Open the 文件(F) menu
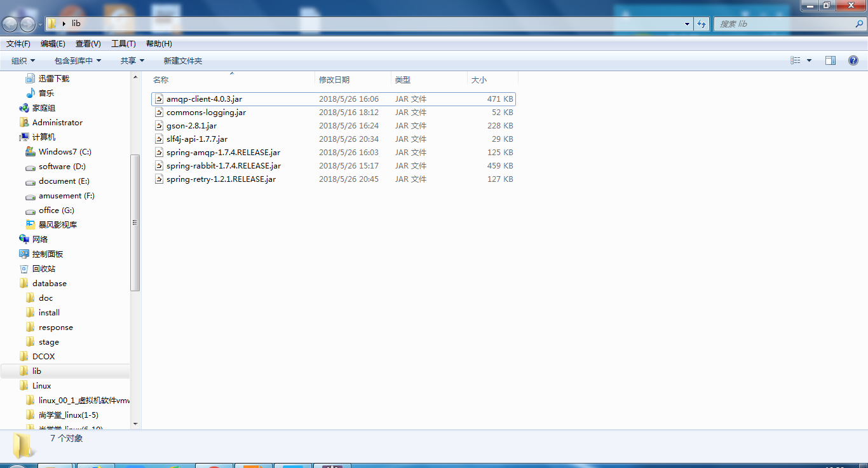Screen dimensions: 868x468 [x=18, y=43]
